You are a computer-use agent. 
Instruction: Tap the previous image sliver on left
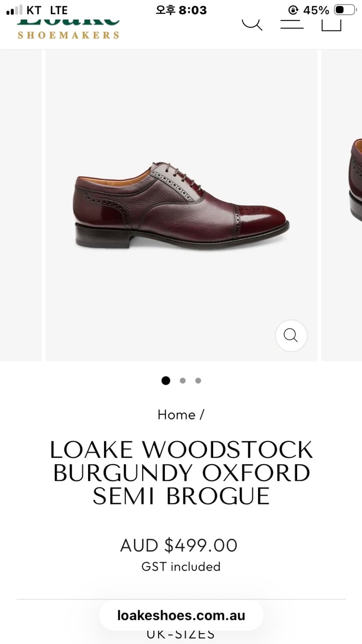tap(20, 206)
